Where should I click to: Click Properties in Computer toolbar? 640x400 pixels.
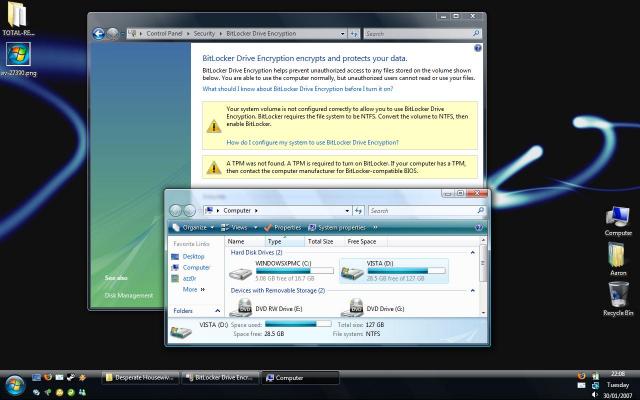coord(282,227)
